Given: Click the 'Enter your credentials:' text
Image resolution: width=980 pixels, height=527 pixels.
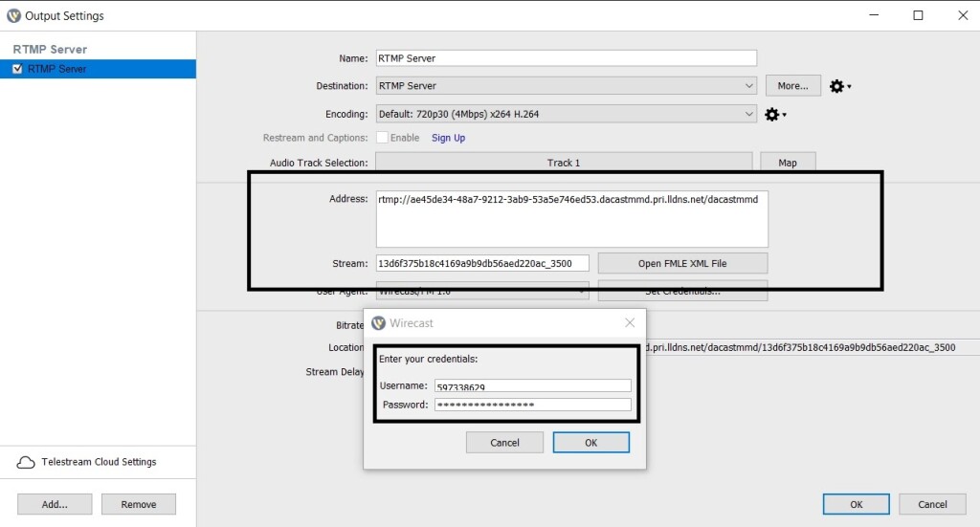Looking at the screenshot, I should pyautogui.click(x=428, y=359).
